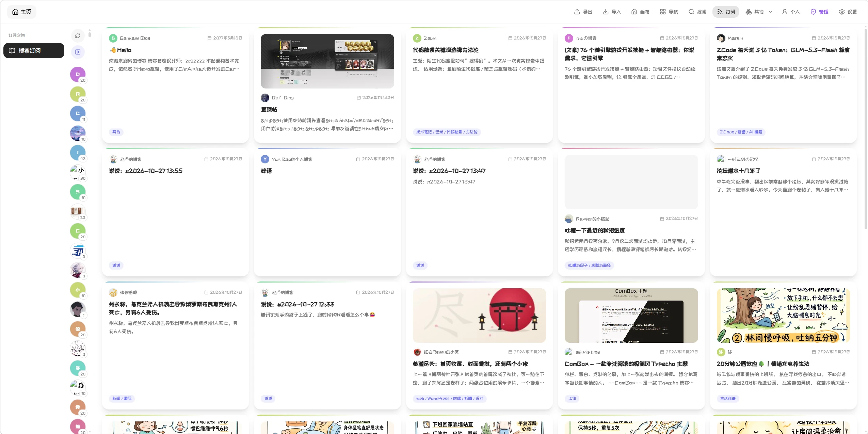The height and width of the screenshot is (434, 868).
Task: Click the ZCode / 智谱 / AI 编程 tag
Action: pyautogui.click(x=741, y=132)
